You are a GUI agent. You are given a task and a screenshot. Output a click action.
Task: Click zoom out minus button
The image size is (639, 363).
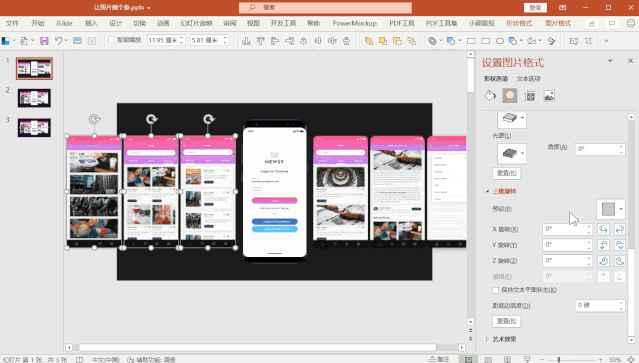point(542,359)
